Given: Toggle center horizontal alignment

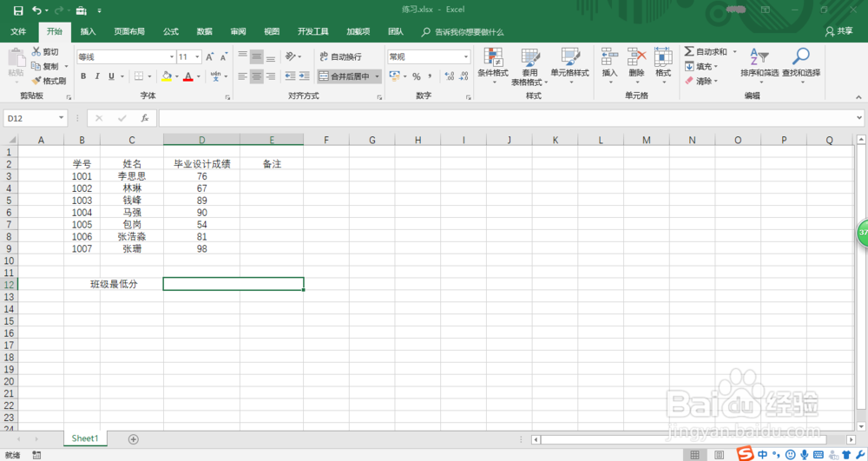Looking at the screenshot, I should pyautogui.click(x=256, y=76).
